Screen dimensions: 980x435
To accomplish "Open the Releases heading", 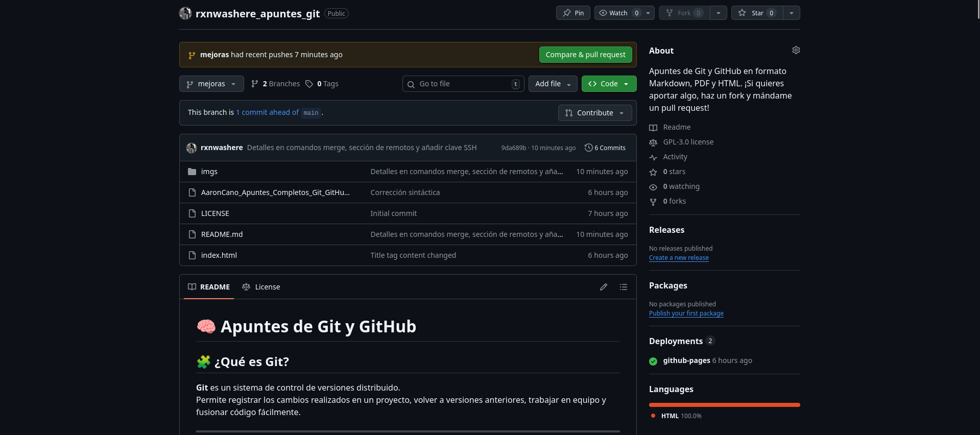I will 666,230.
